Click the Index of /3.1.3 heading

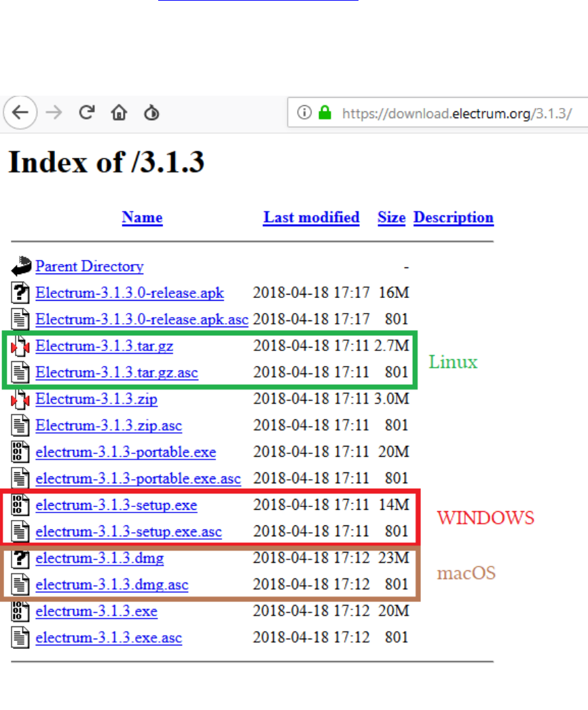pyautogui.click(x=107, y=162)
